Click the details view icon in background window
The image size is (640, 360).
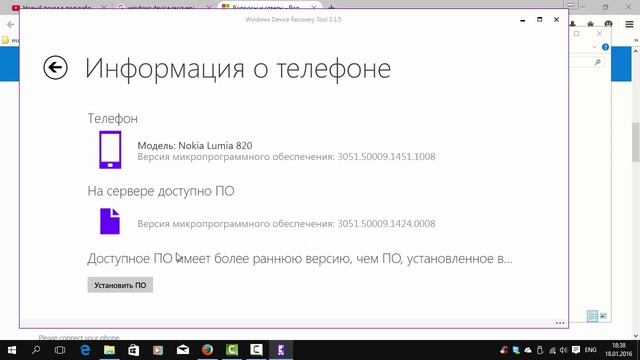pos(592,316)
